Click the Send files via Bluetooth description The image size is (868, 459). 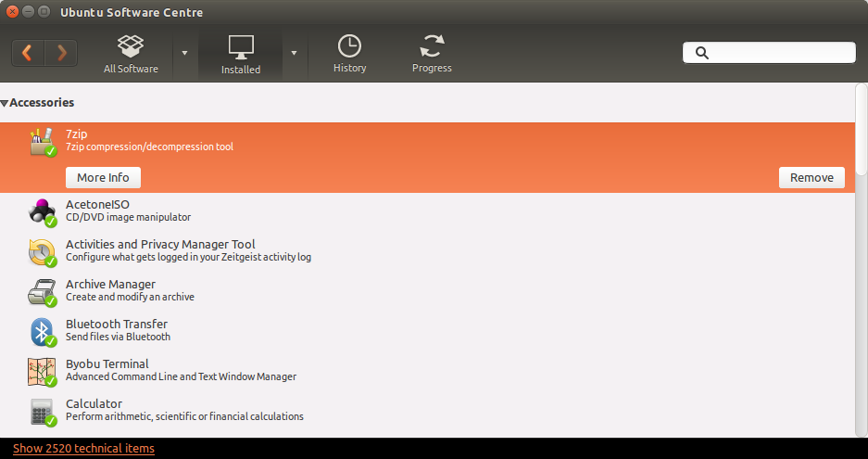[x=118, y=337]
